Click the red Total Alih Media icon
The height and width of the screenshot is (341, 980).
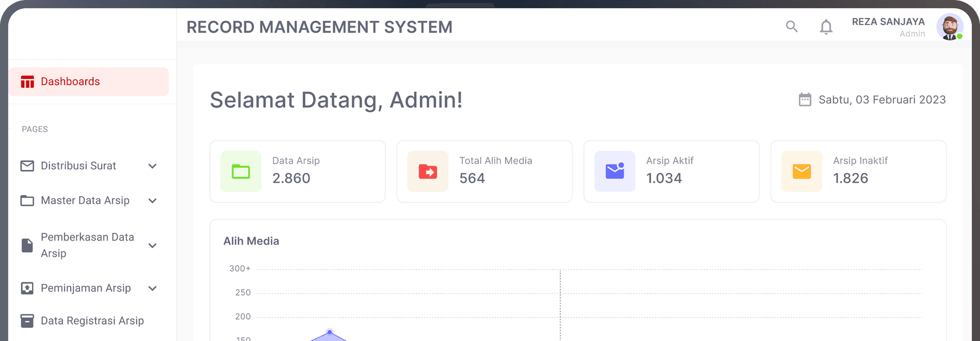428,171
